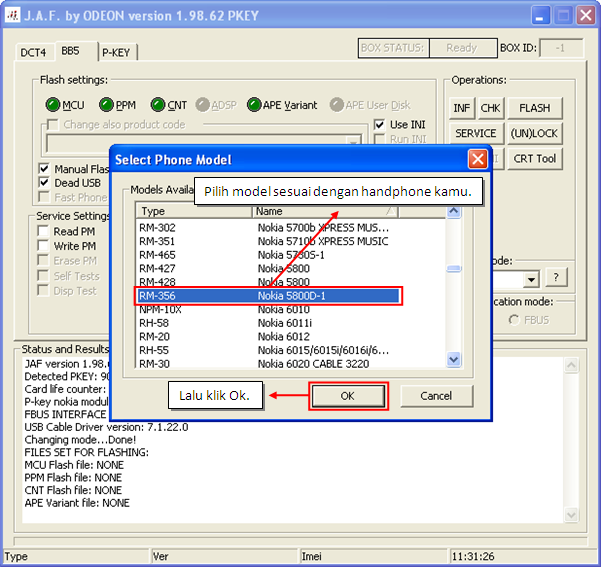Select RM-428 Nokia 5800 row
Viewport: 601px width, 567px height.
(268, 282)
